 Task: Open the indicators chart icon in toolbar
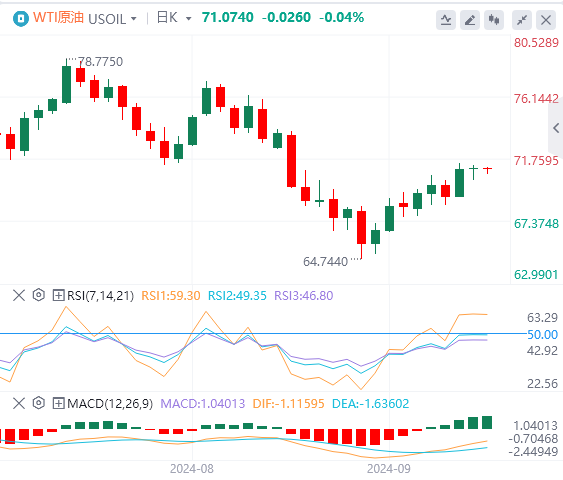(446, 20)
